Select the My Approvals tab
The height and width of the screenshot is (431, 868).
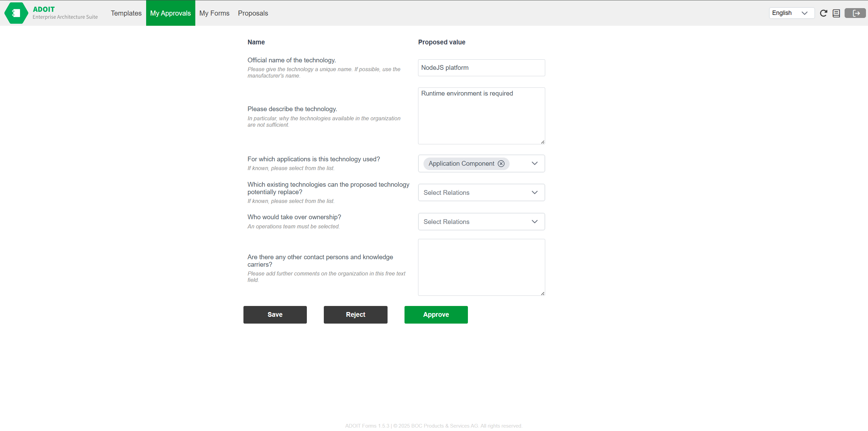coord(171,13)
